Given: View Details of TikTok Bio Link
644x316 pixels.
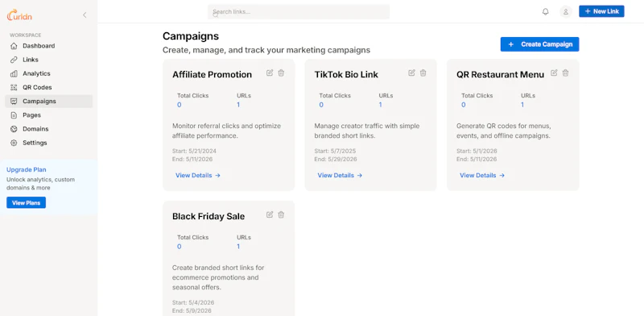Looking at the screenshot, I should click(x=340, y=175).
